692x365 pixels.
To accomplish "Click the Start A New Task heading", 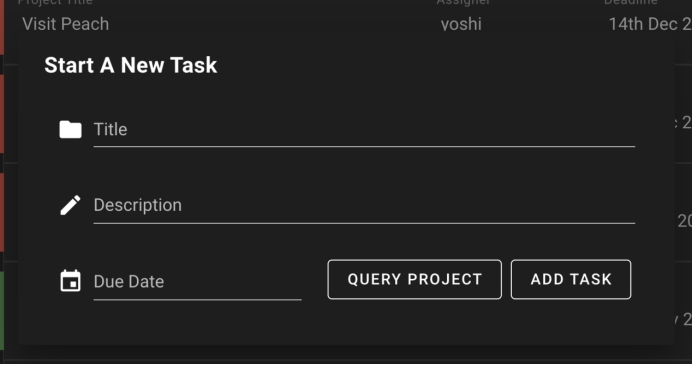I will [131, 65].
